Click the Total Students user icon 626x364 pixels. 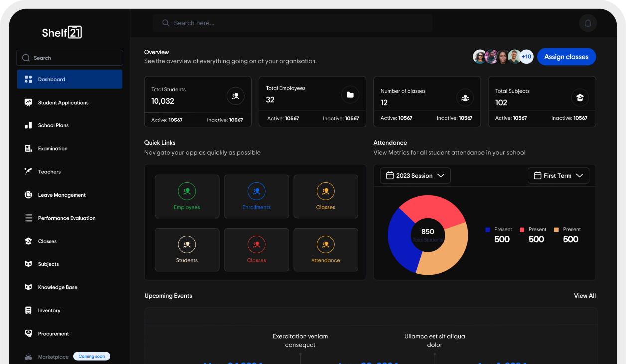pos(235,96)
